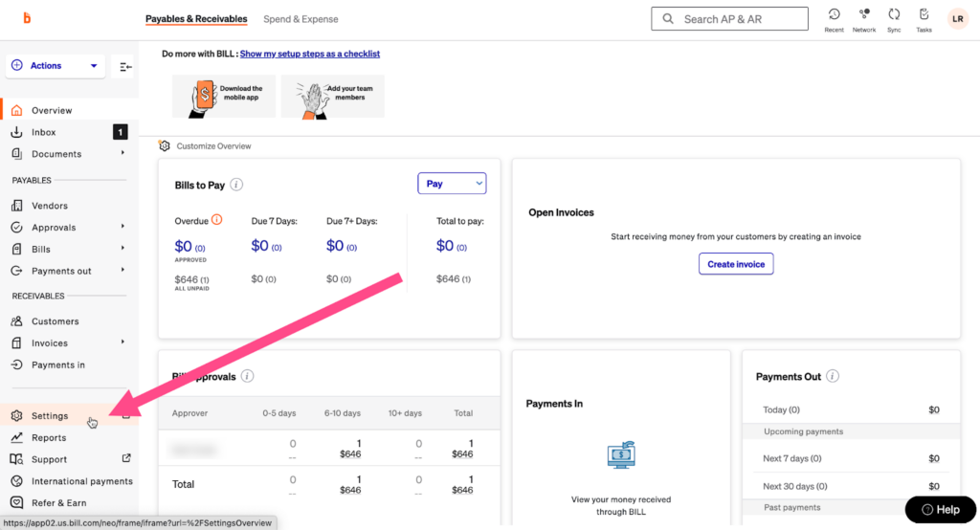Screen dimensions: 980x530
Task: Click the Refer & Earn icon
Action: [17, 502]
